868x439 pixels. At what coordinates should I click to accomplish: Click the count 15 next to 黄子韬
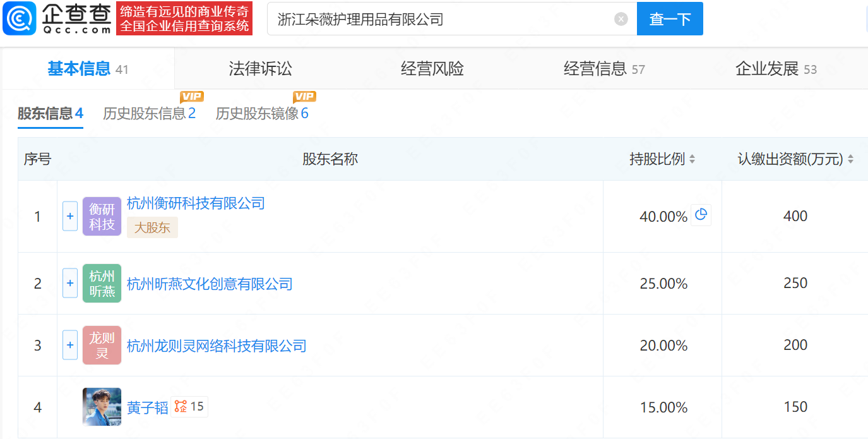coord(197,407)
